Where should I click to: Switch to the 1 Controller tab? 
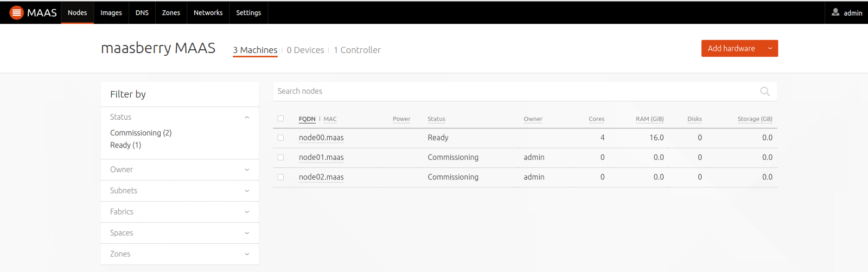pyautogui.click(x=357, y=50)
